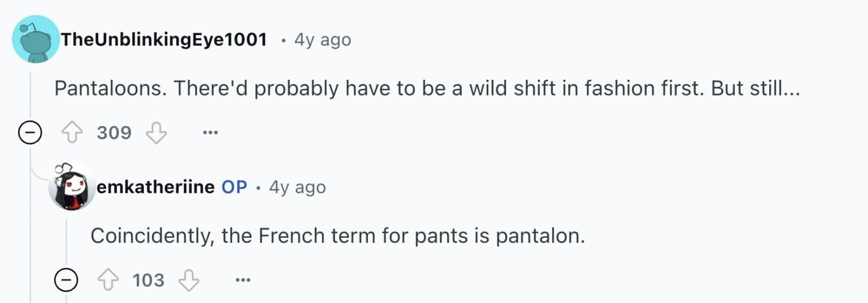Collapse the TheUnblinkingEye1001 comment thread
Viewport: 868px width, 303px height.
click(x=30, y=132)
